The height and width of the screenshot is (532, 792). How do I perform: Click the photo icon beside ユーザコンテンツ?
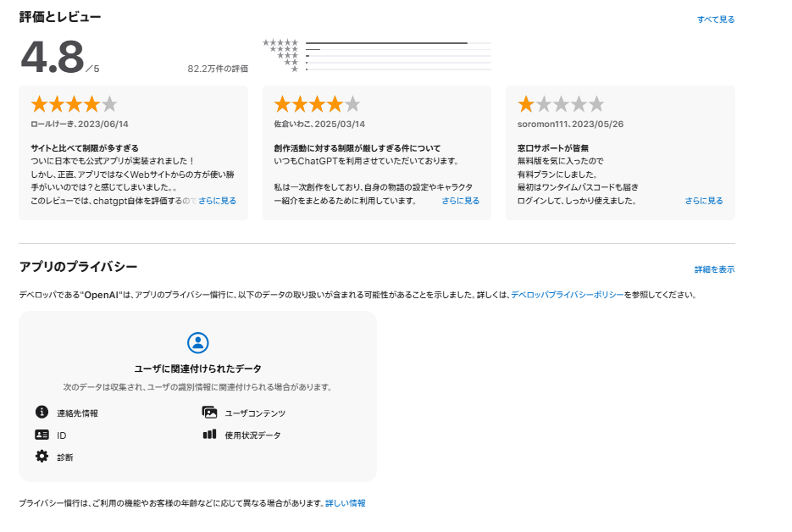point(209,413)
